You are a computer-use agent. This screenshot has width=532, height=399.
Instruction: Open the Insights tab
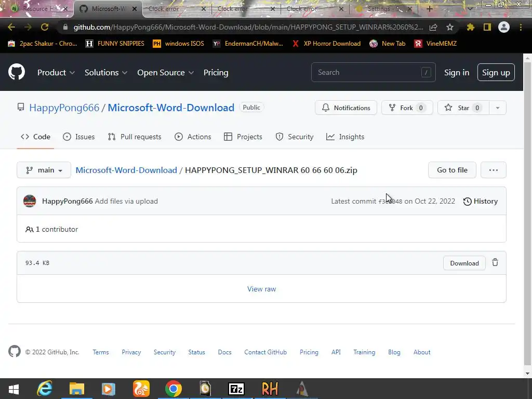[345, 137]
